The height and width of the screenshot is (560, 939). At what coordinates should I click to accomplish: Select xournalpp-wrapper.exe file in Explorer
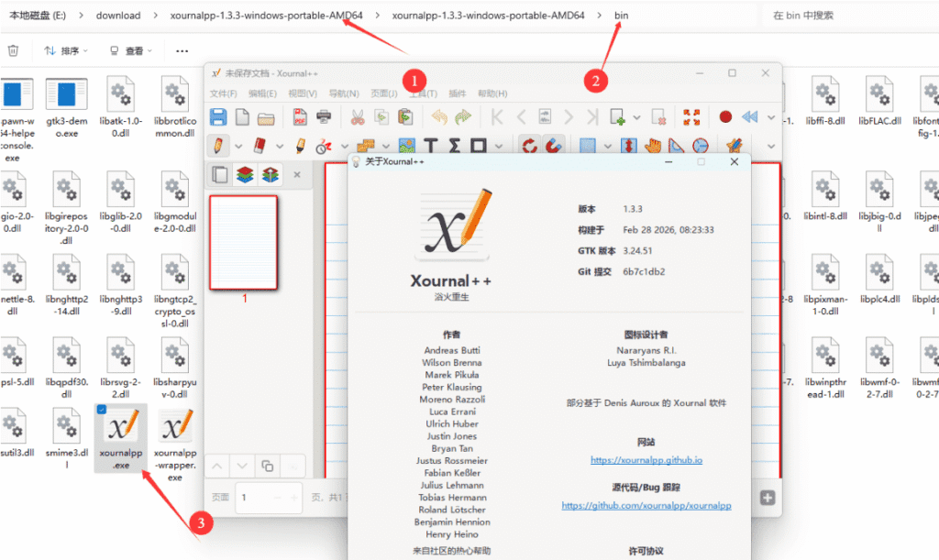tap(175, 445)
